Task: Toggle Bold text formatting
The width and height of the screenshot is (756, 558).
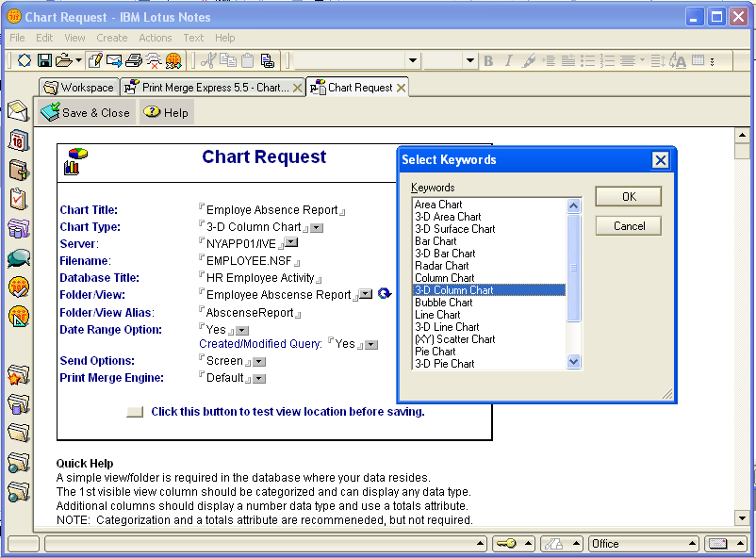Action: coord(488,60)
